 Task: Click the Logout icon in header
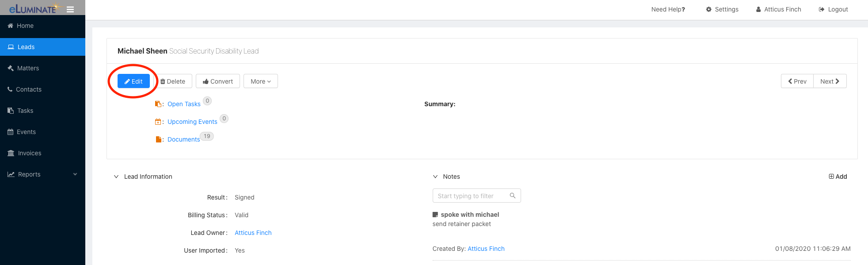822,9
